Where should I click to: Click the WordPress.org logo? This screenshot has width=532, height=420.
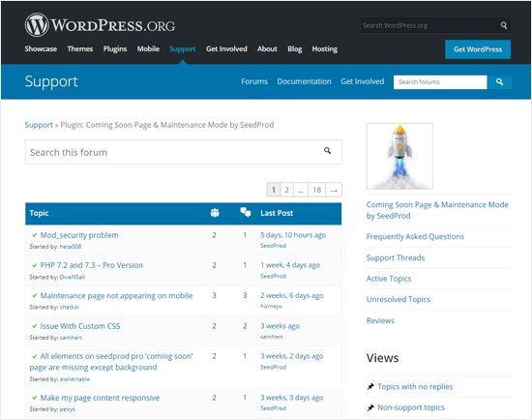100,25
